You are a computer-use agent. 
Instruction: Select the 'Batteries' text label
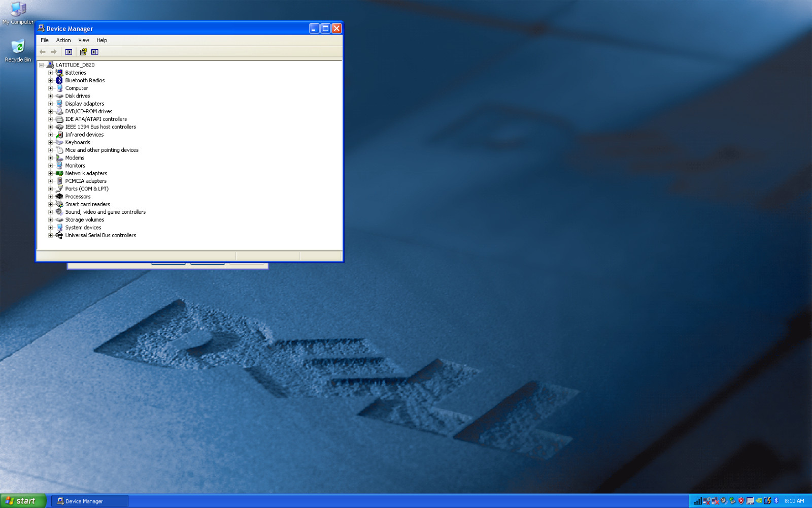click(x=76, y=73)
